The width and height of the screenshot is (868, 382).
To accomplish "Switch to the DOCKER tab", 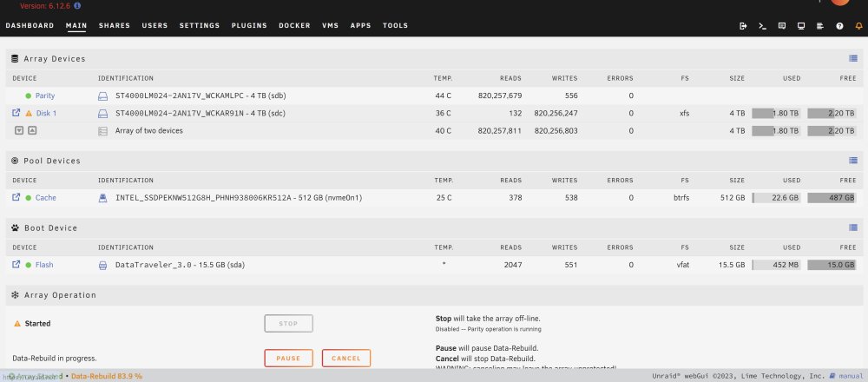I will tap(294, 25).
